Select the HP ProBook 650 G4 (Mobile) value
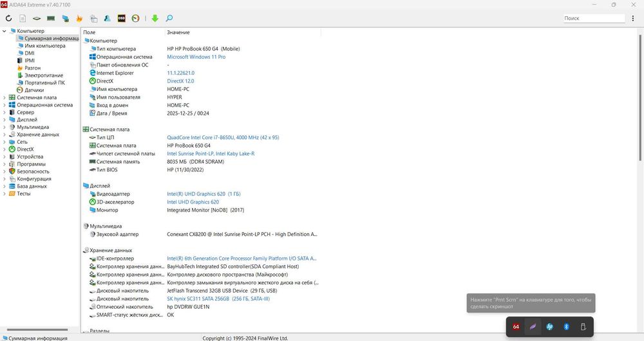644x341 pixels. point(204,48)
